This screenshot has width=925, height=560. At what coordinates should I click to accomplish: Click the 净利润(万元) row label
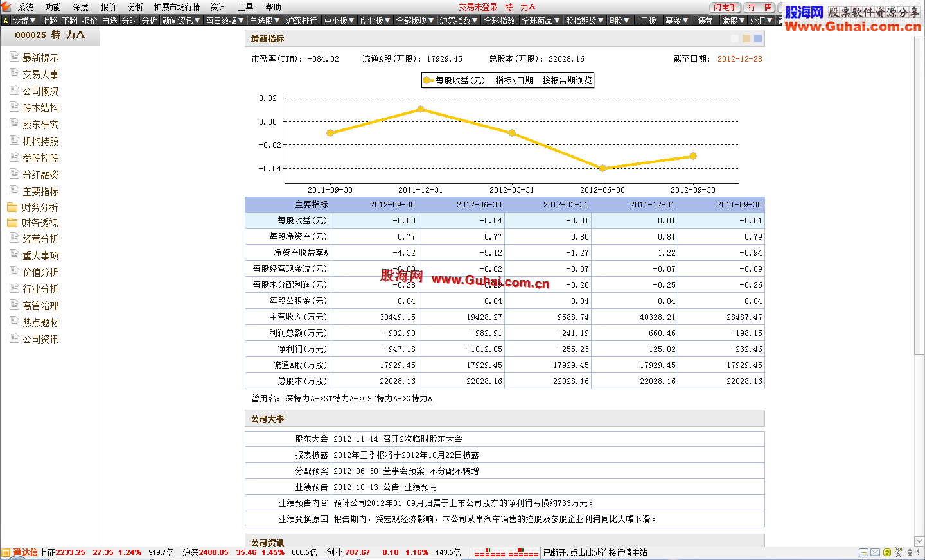(302, 349)
